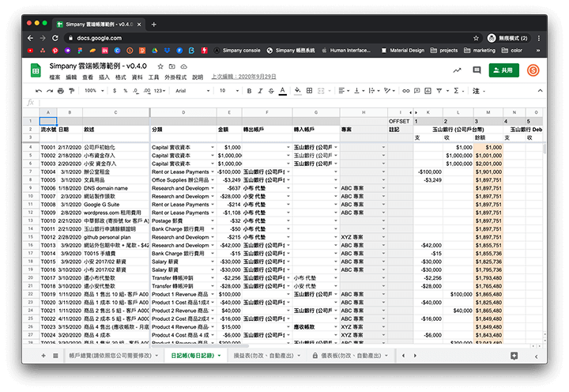
Task: Print the spreadsheet with the printer icon
Action: tap(61, 91)
